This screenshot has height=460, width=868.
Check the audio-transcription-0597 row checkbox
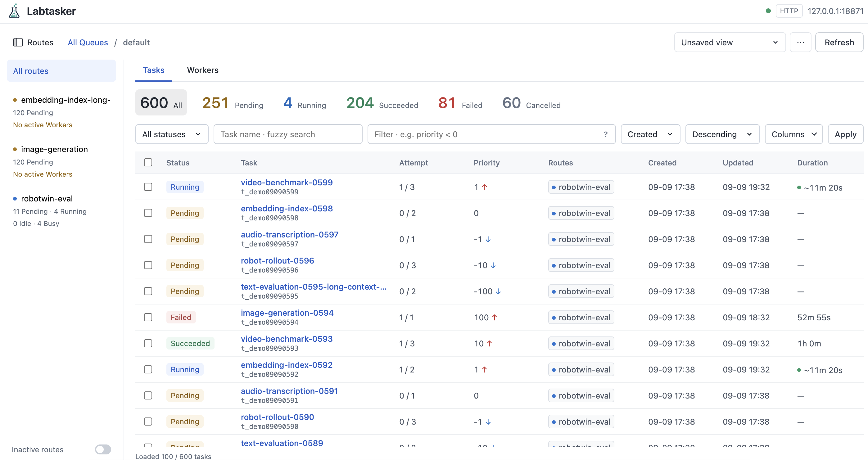point(148,239)
